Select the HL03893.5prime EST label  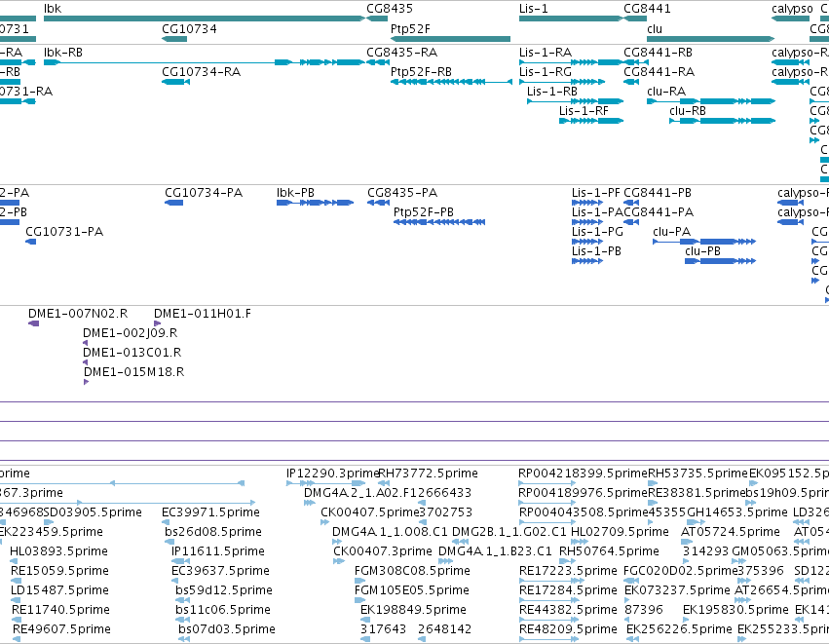pyautogui.click(x=58, y=552)
